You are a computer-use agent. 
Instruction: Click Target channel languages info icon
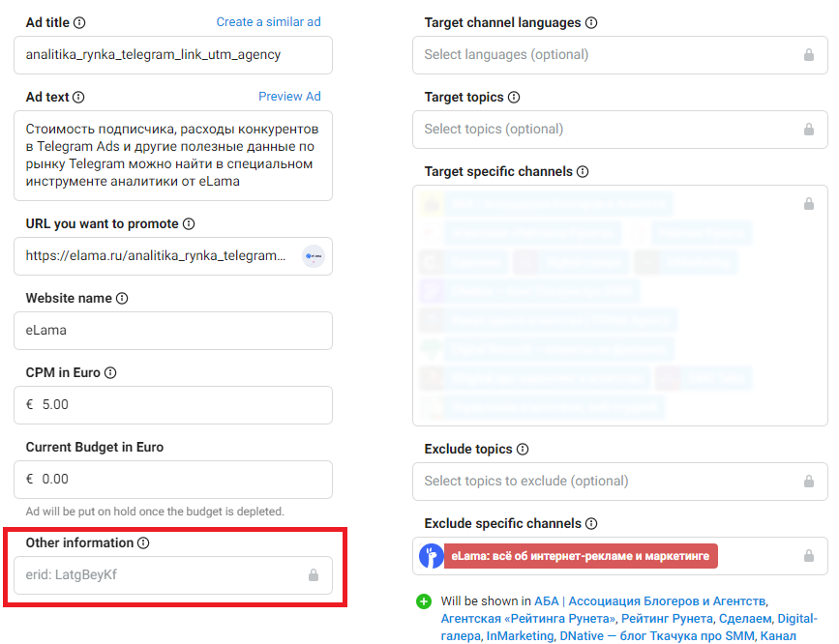[591, 22]
